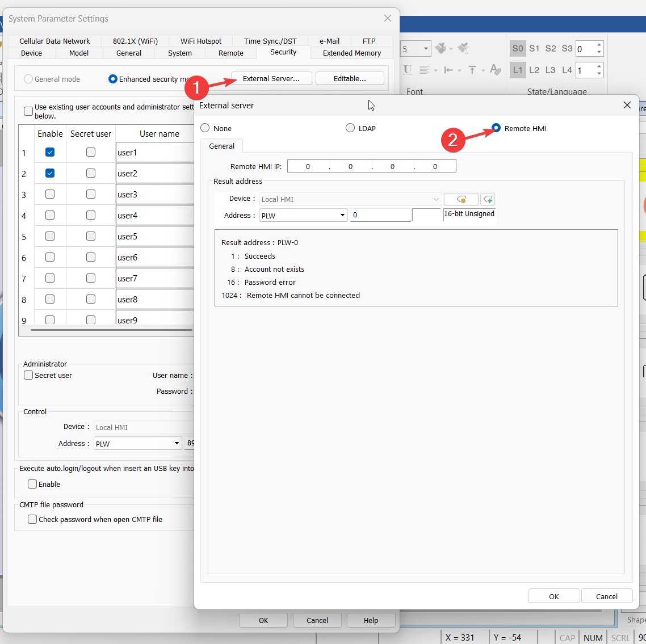Switch to the Extended Memory tab
646x644 pixels.
[351, 53]
